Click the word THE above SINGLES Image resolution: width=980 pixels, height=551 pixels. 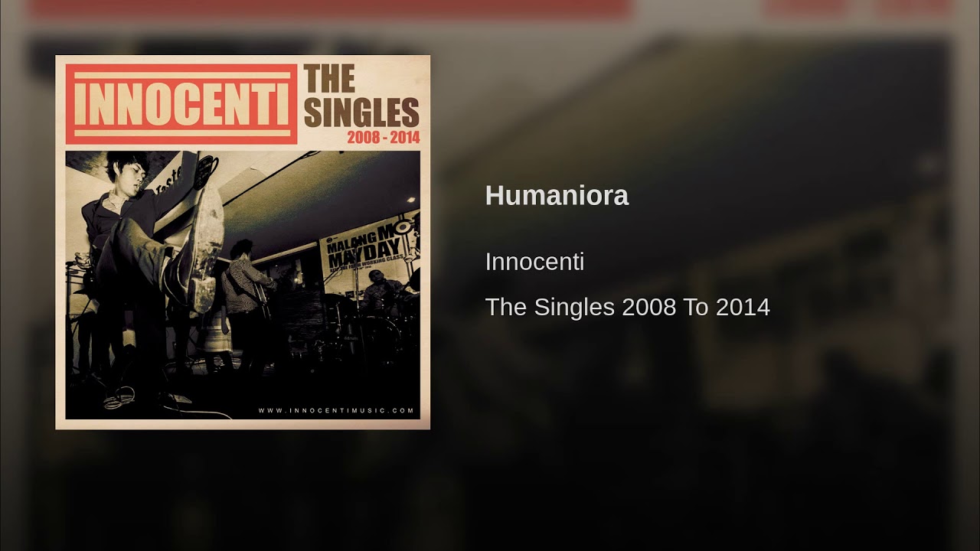(x=329, y=79)
